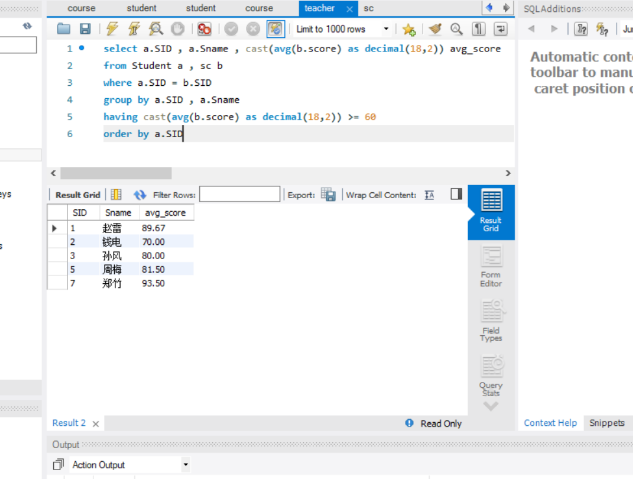Viewport: 633px width, 479px height.
Task: Select the Result Grid side panel button
Action: [491, 211]
